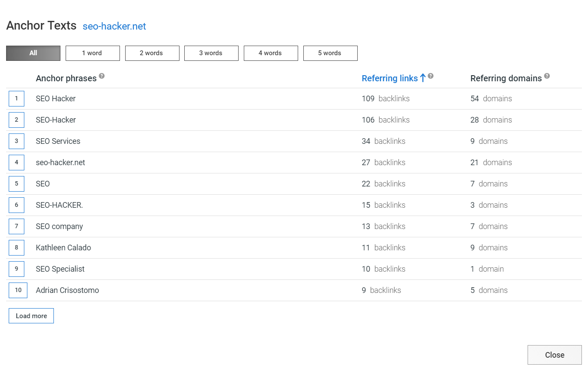Image resolution: width=588 pixels, height=369 pixels.
Task: Choose the 4 words filter
Action: click(271, 53)
